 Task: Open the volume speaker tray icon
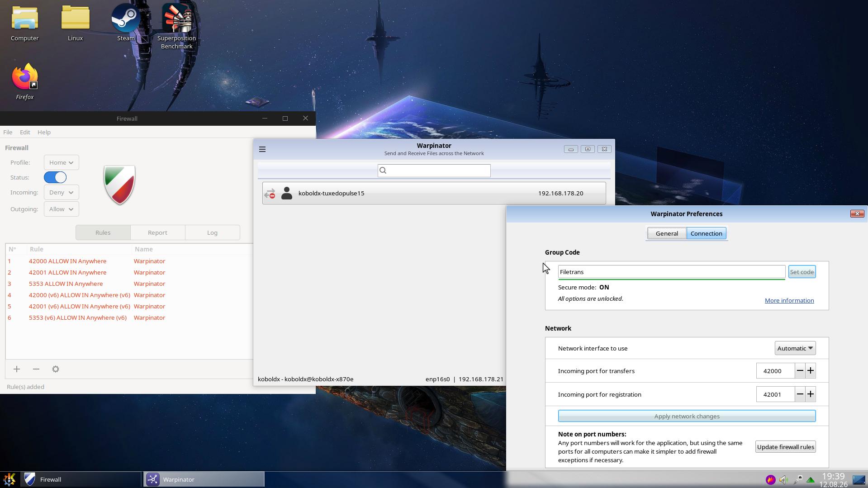783,479
